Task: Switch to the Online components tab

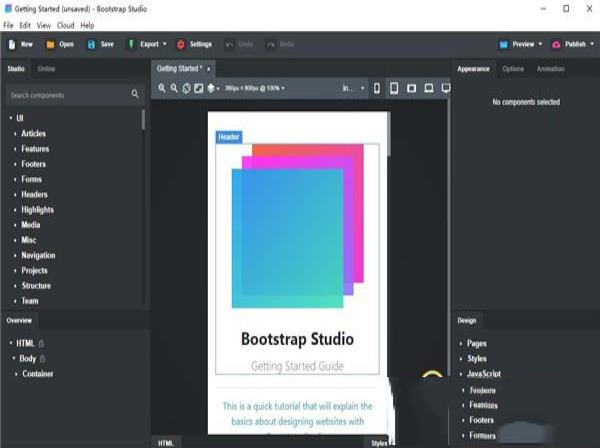Action: [x=46, y=69]
